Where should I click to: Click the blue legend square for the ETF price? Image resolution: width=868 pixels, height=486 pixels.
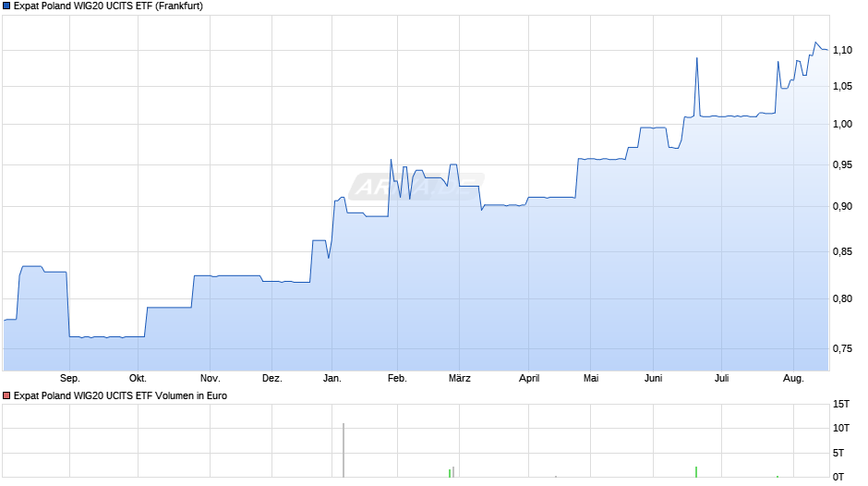(6, 6)
